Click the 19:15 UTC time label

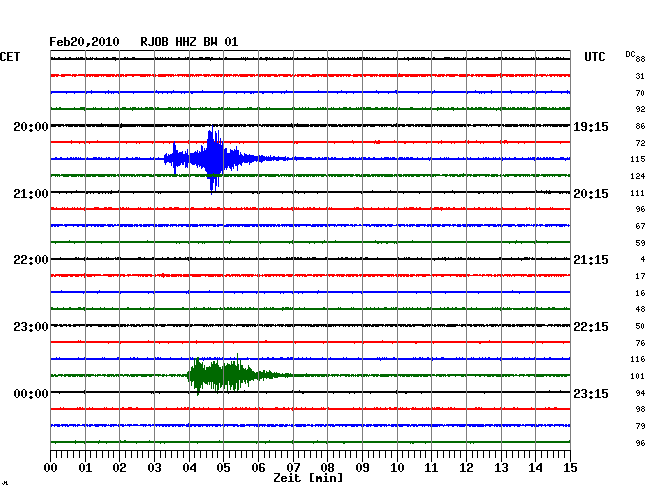591,126
